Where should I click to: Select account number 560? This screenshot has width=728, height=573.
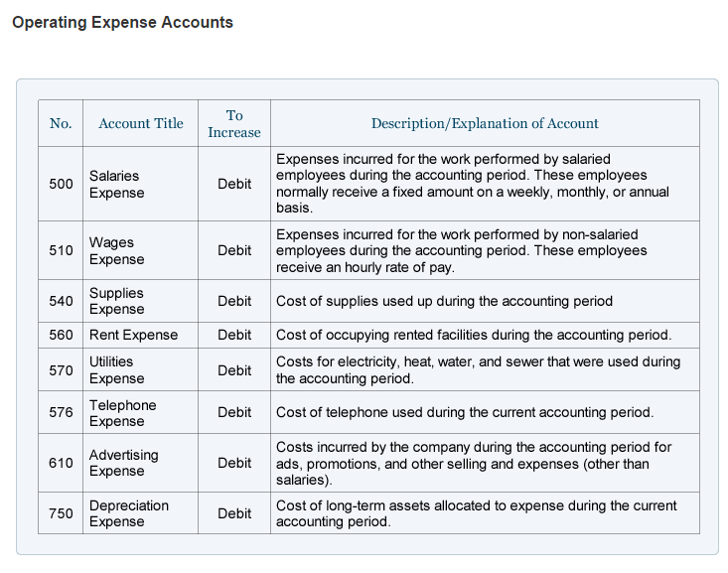61,335
